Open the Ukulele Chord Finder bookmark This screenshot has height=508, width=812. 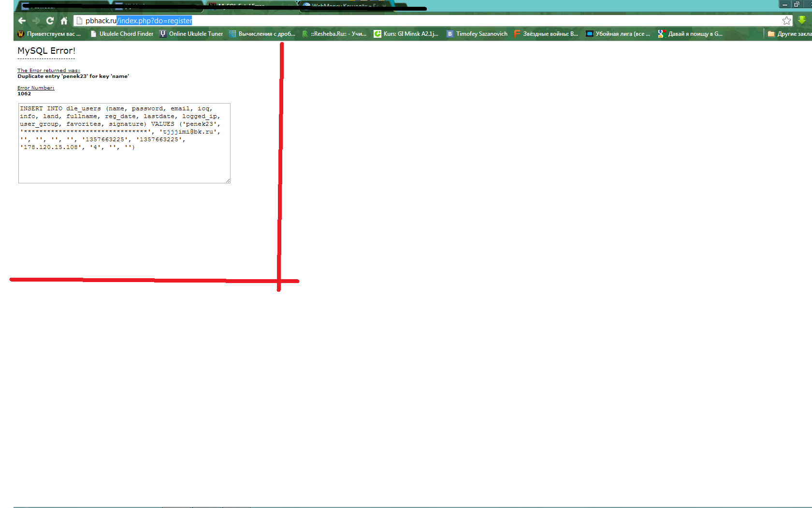(122, 34)
